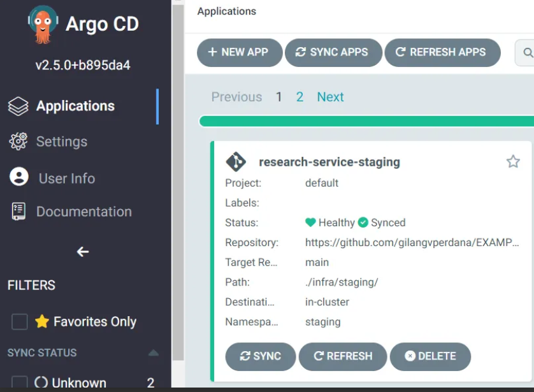Click the GitHub repository URL text
Screen dimensions: 534x392
click(x=412, y=242)
